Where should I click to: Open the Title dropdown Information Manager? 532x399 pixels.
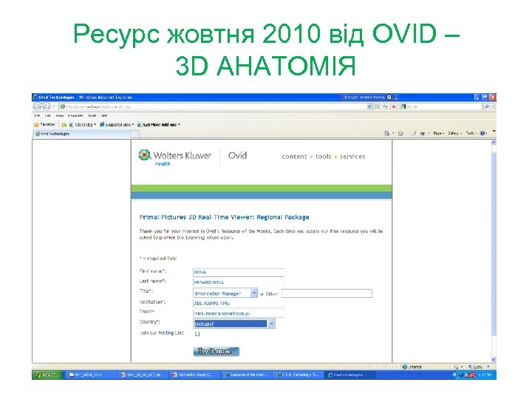point(225,293)
